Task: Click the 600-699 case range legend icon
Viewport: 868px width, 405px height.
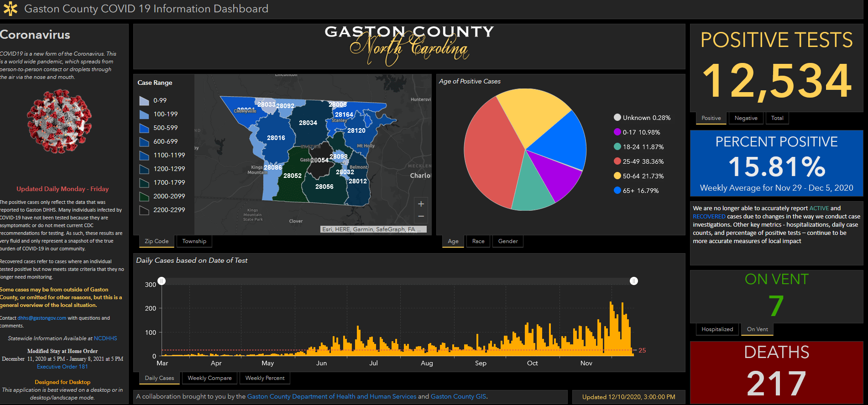Action: tap(144, 141)
